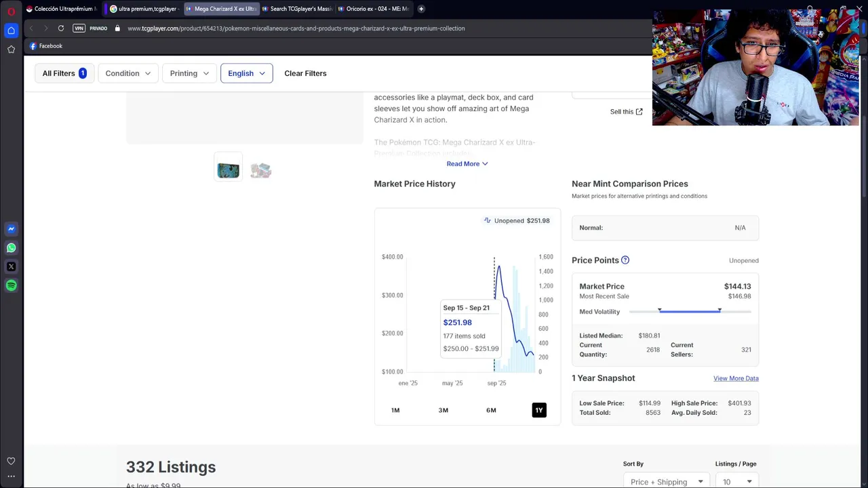The height and width of the screenshot is (488, 868).
Task: Click the Med Volatility range bar
Action: [x=690, y=311]
